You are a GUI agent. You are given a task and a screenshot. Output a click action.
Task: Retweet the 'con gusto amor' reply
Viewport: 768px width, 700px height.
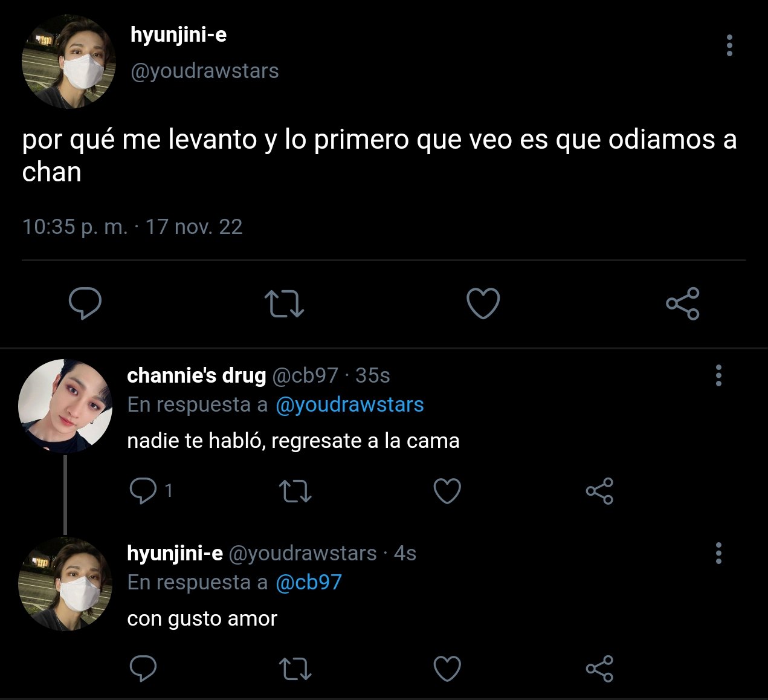pos(296,669)
